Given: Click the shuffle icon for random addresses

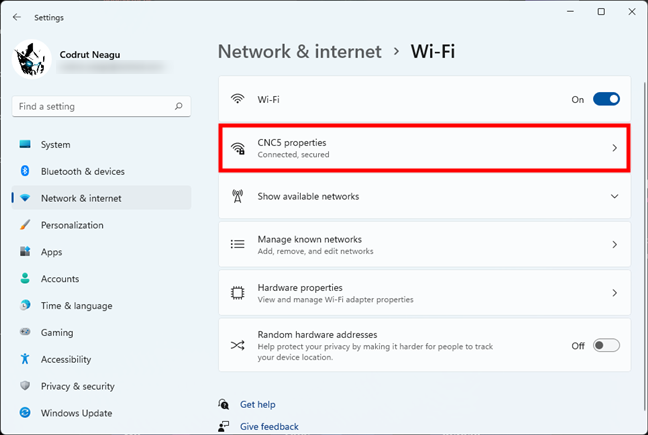Looking at the screenshot, I should (238, 345).
